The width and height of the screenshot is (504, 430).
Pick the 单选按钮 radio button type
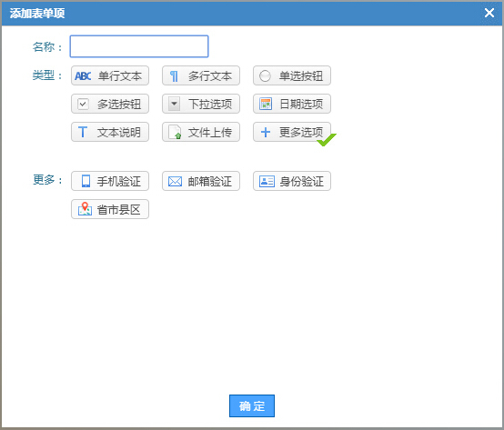click(292, 75)
